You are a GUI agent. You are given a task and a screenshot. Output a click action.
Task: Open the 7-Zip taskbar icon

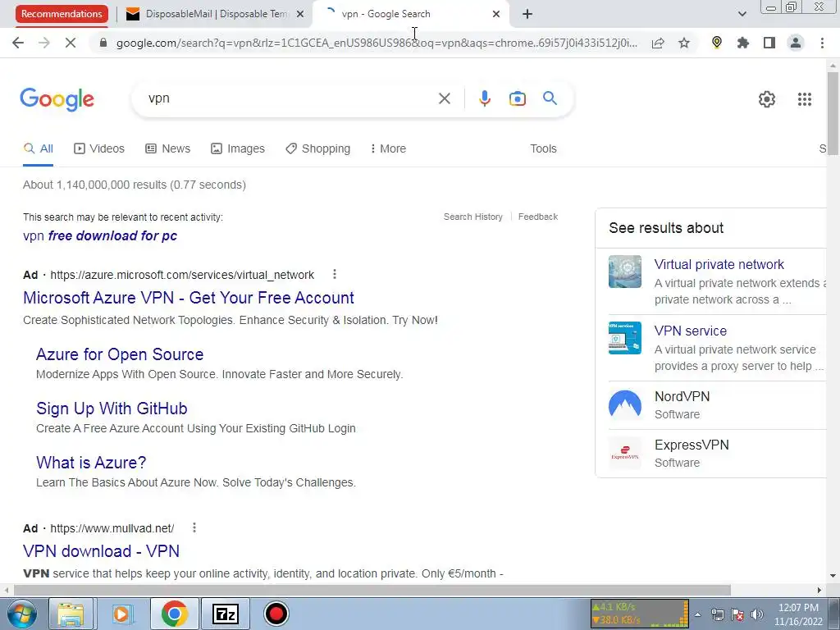(226, 614)
